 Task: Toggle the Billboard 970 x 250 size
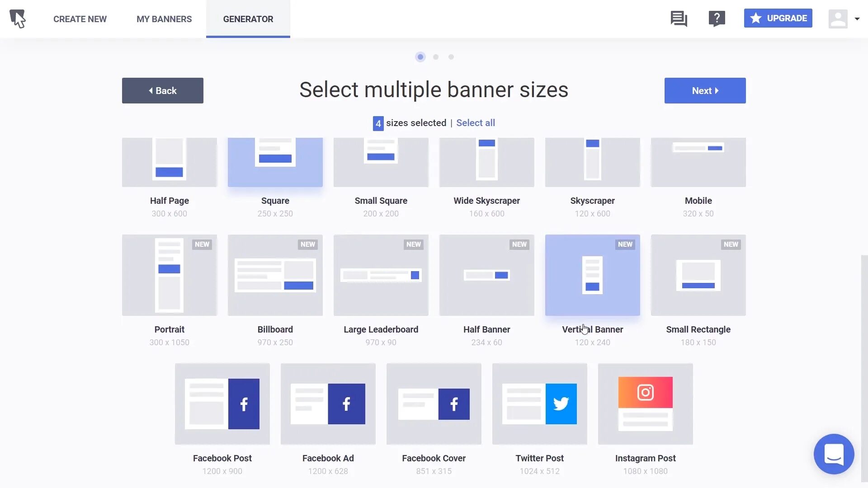point(275,275)
